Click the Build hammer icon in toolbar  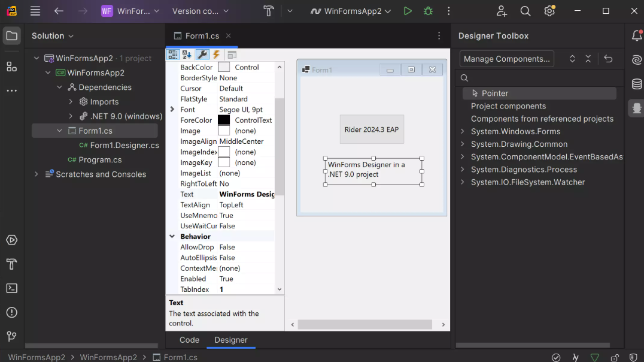(x=269, y=11)
